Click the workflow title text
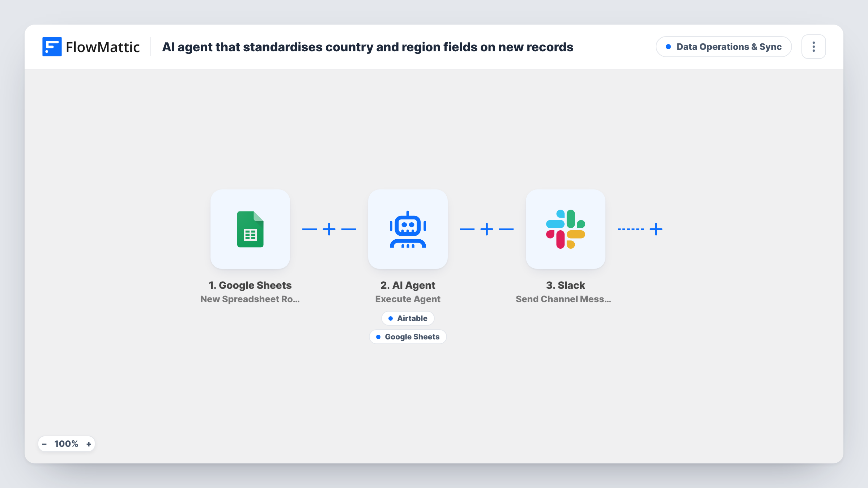The image size is (868, 488). coord(368,47)
